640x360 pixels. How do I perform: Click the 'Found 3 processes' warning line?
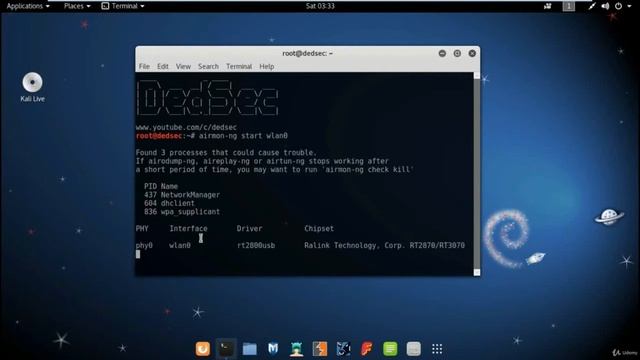pyautogui.click(x=226, y=153)
